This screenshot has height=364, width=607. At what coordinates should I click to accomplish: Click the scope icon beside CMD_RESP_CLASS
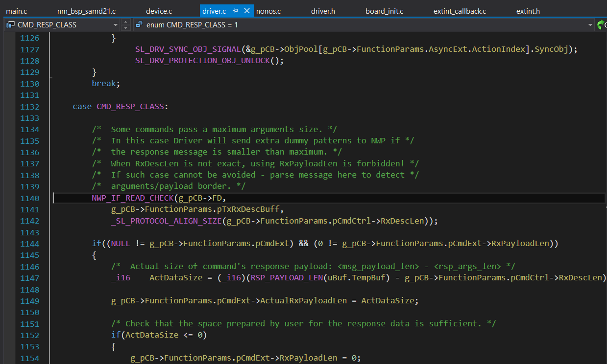pyautogui.click(x=10, y=24)
